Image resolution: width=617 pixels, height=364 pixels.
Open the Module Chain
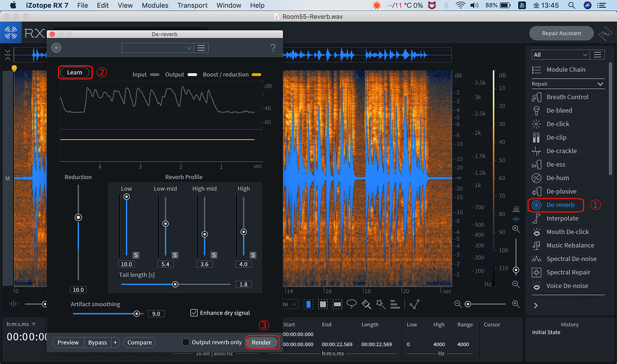coord(566,70)
